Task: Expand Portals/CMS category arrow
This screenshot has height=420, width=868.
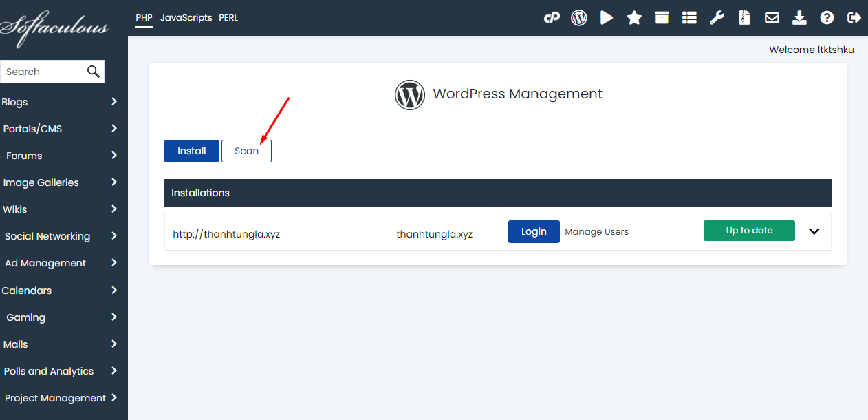Action: pos(114,128)
